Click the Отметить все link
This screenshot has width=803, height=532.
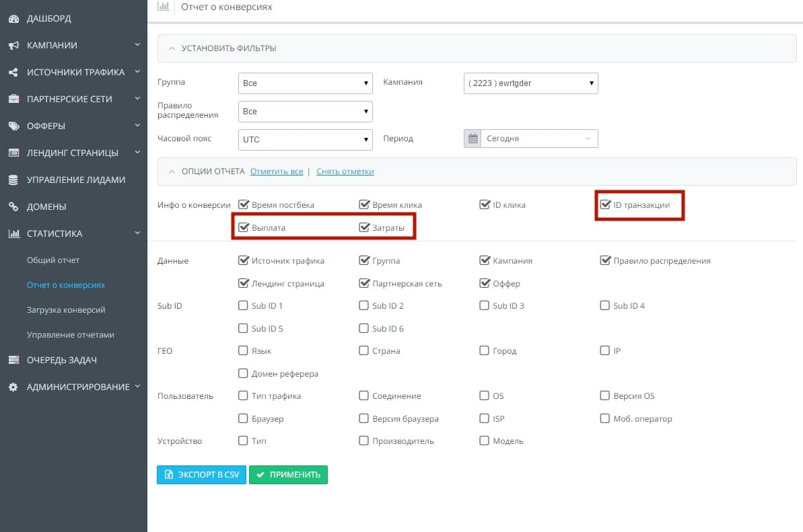277,172
